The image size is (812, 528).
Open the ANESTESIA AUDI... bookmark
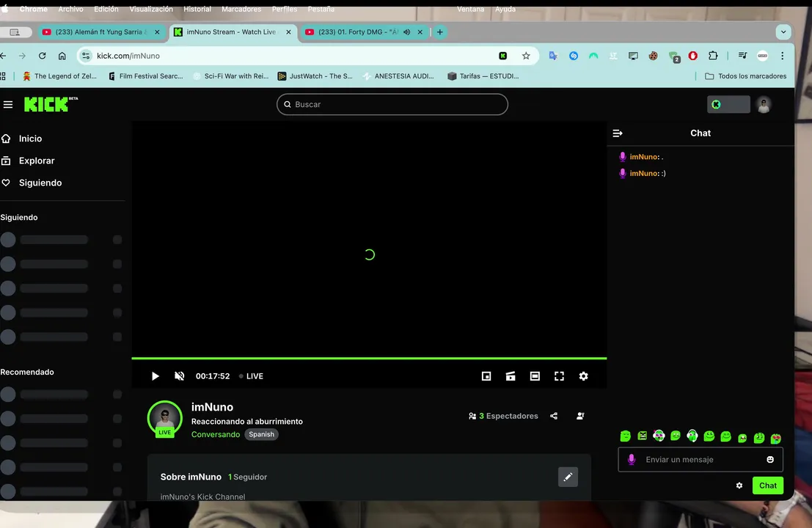coord(398,76)
